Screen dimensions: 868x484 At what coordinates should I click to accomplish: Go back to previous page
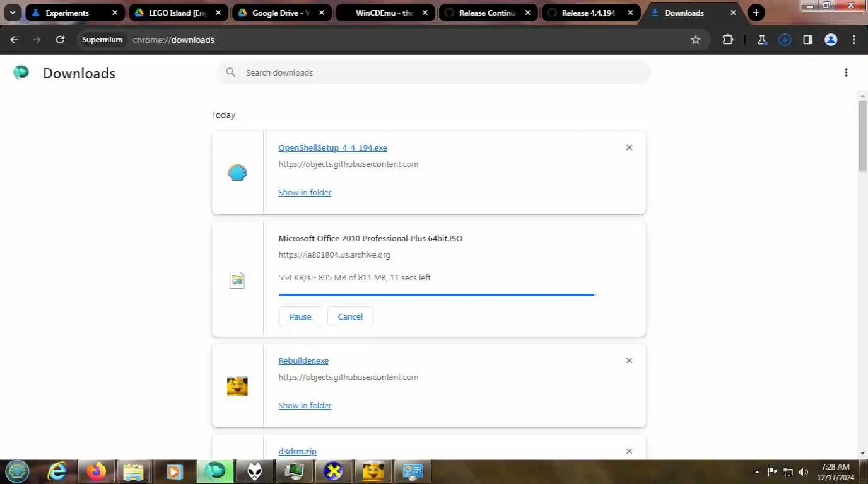click(15, 40)
